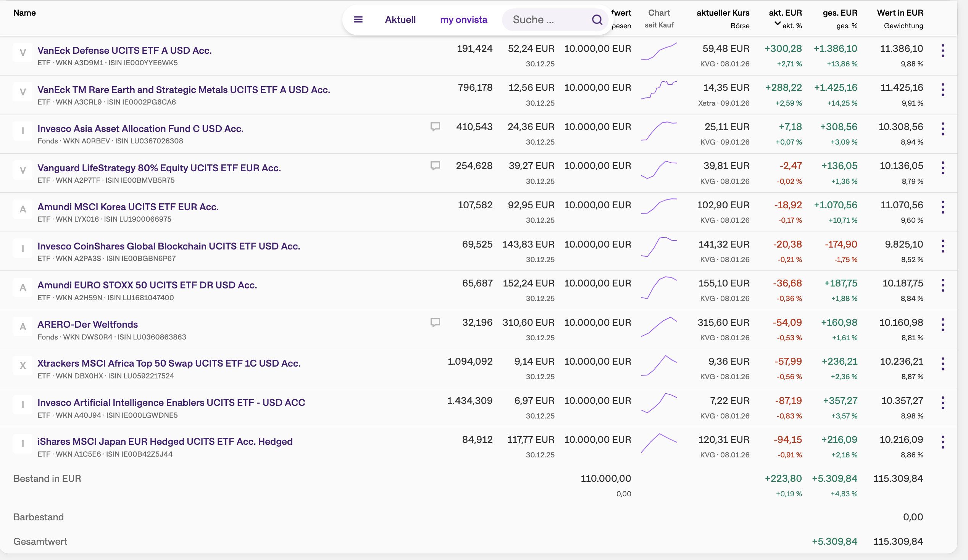Open Invesco CoinShares Global Blockchain ETF link
This screenshot has height=560, width=968.
click(x=169, y=246)
